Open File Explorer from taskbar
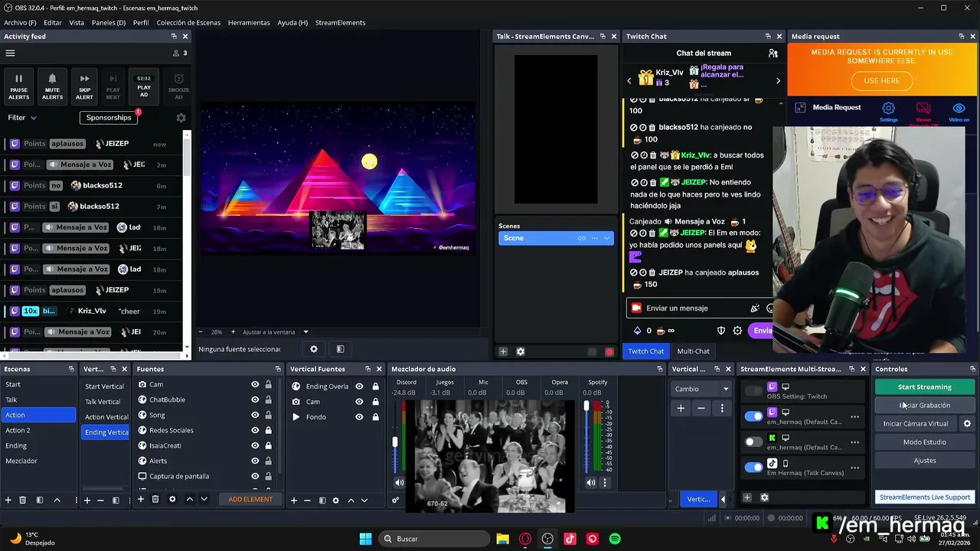Screen dimensions: 980x551 pos(502,539)
